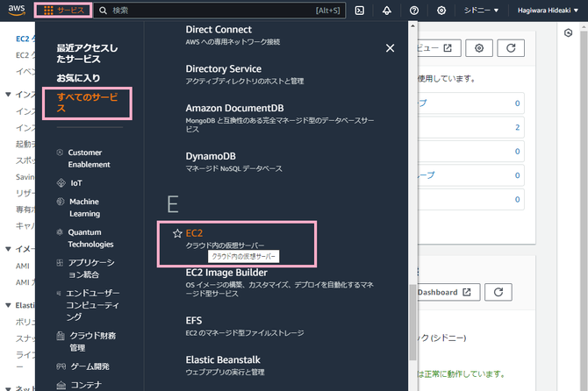Screen dimensions: 588x391
Task: Open Quantum Technologies category
Action: click(x=90, y=238)
